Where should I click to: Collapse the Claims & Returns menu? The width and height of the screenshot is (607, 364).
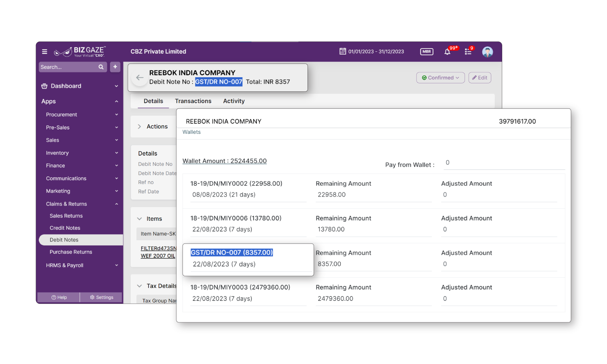(x=117, y=204)
